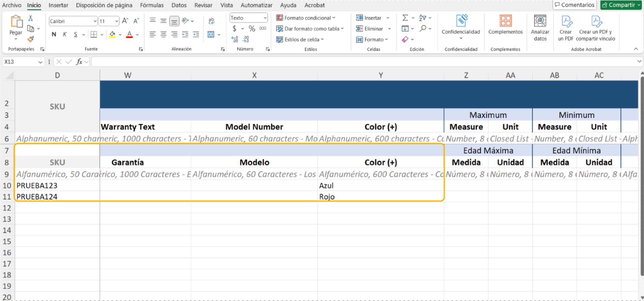Click the Name Box showing X13
This screenshot has height=301, width=644.
pyautogui.click(x=23, y=62)
